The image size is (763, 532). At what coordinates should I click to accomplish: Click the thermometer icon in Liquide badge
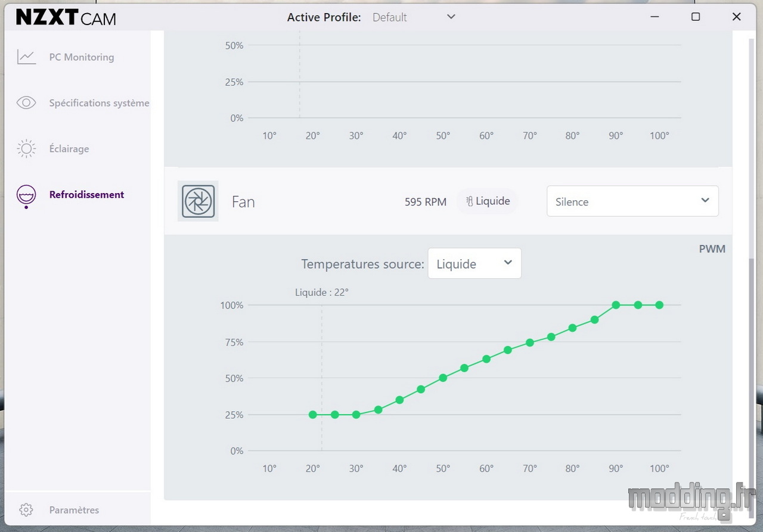pos(469,201)
